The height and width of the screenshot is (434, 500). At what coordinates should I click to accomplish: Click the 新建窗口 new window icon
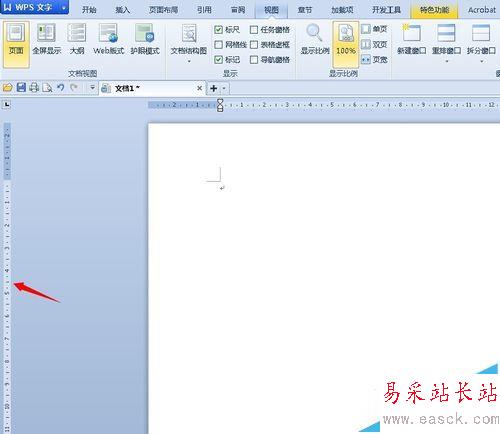pos(411,33)
